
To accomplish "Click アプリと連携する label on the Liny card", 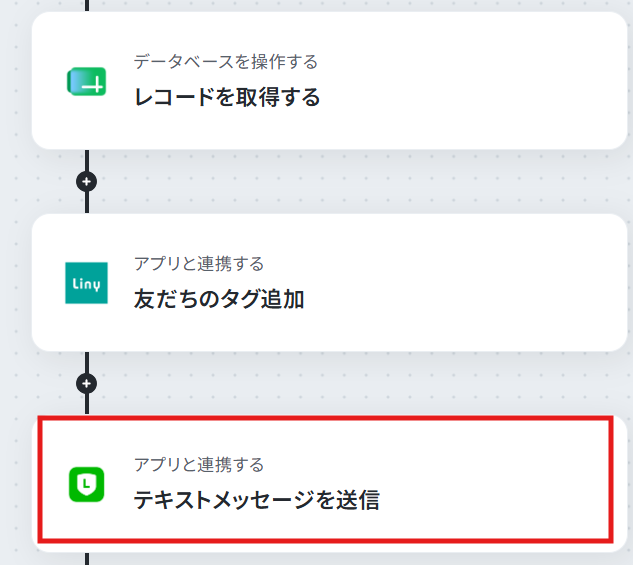I will pos(199,264).
